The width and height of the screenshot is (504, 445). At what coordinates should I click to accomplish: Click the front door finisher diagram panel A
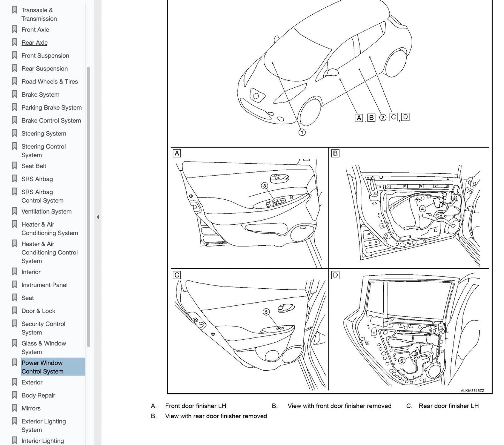249,208
